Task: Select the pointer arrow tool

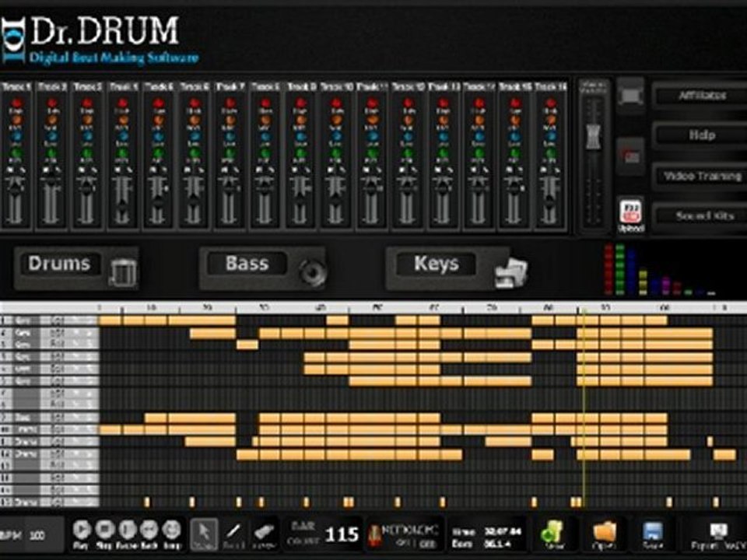Action: coord(204,534)
